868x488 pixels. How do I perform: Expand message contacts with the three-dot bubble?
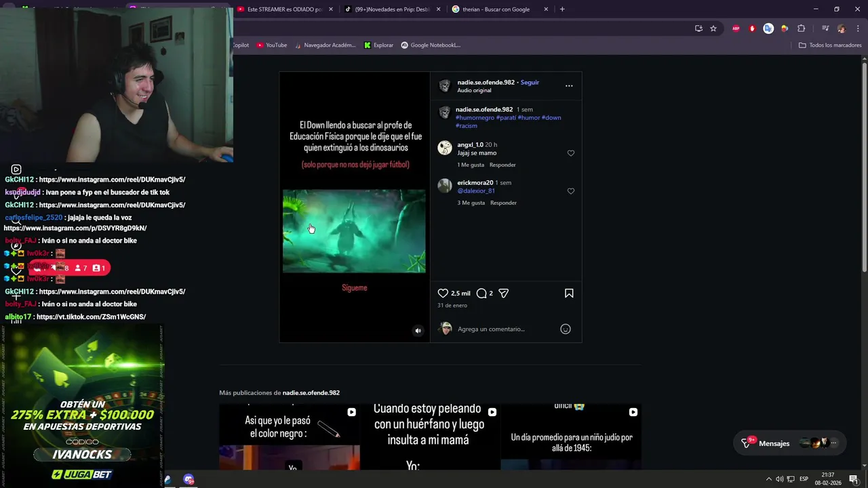click(x=833, y=443)
